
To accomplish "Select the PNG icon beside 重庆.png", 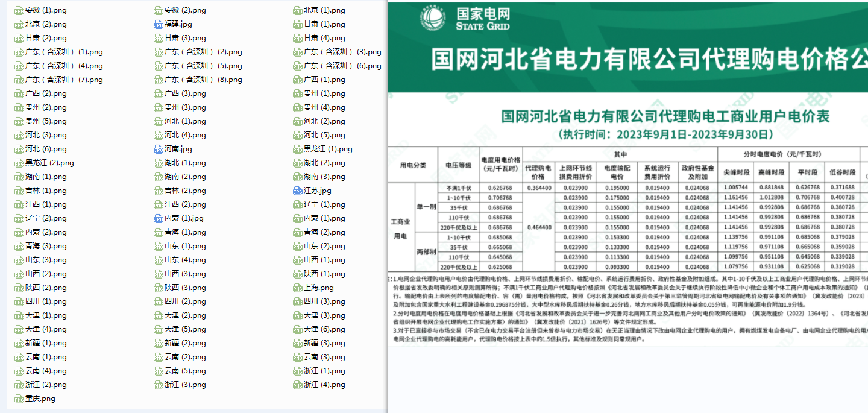I will (19, 399).
